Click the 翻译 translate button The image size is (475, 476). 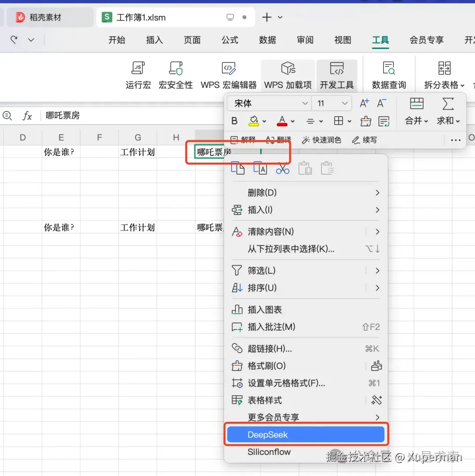coord(278,139)
